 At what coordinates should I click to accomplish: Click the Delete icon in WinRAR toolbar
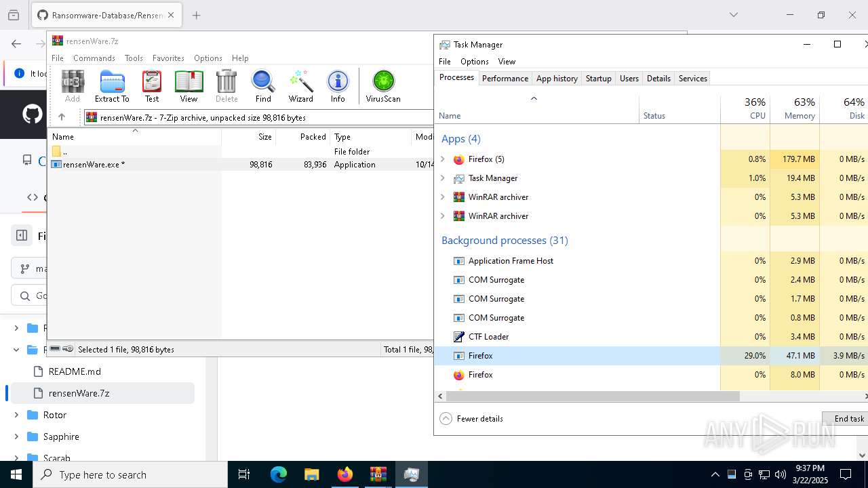tap(226, 86)
